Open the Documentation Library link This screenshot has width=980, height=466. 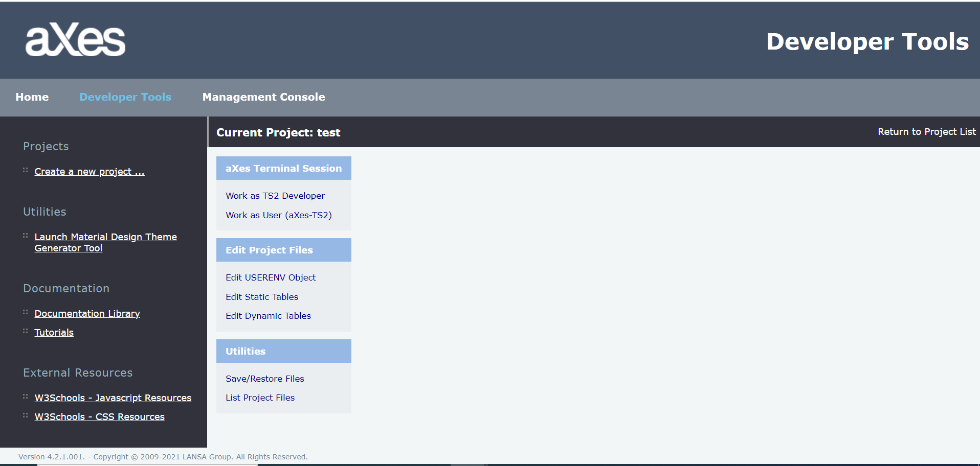click(x=87, y=314)
